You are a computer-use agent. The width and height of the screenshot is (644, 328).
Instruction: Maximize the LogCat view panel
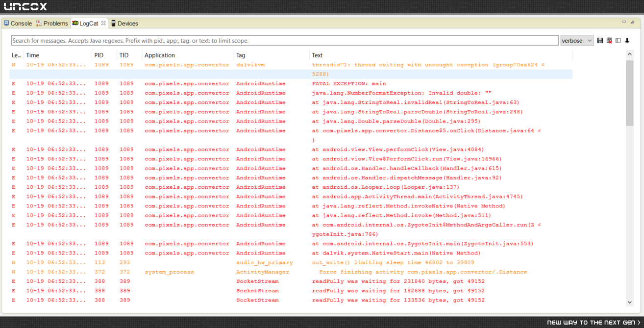[633, 22]
